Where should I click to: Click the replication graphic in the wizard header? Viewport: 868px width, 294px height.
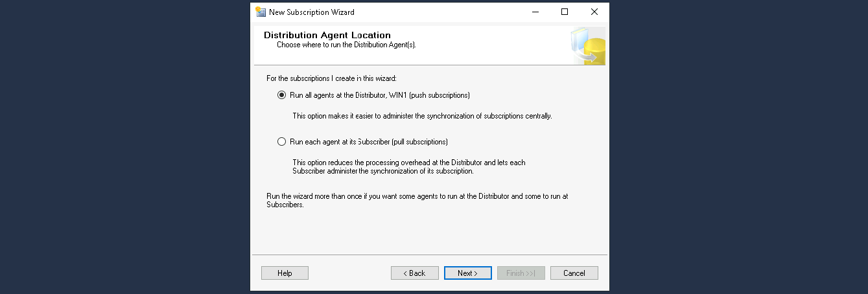tap(588, 47)
